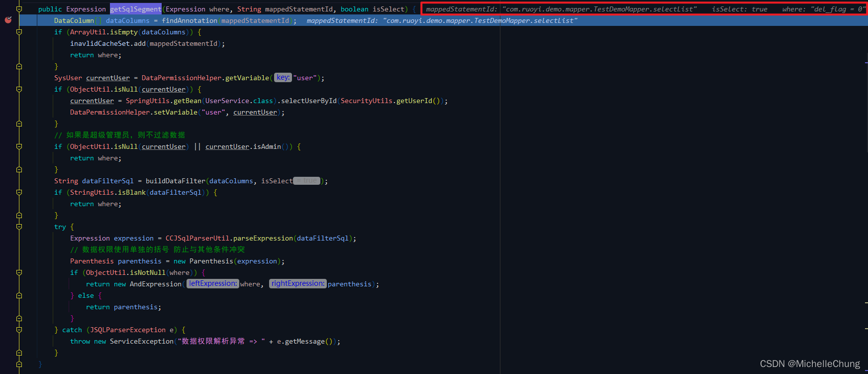
Task: Click the UserService.class argument
Action: tap(239, 101)
